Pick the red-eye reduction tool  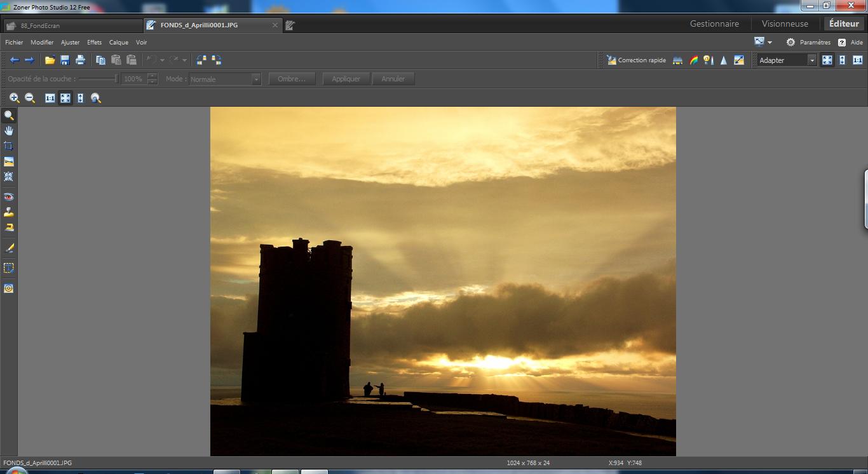[x=9, y=197]
